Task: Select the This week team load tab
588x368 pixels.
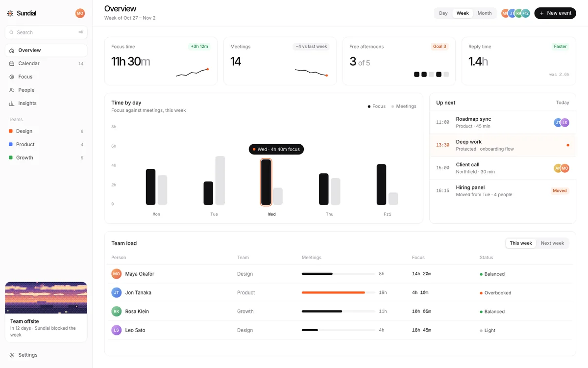Action: [x=521, y=243]
